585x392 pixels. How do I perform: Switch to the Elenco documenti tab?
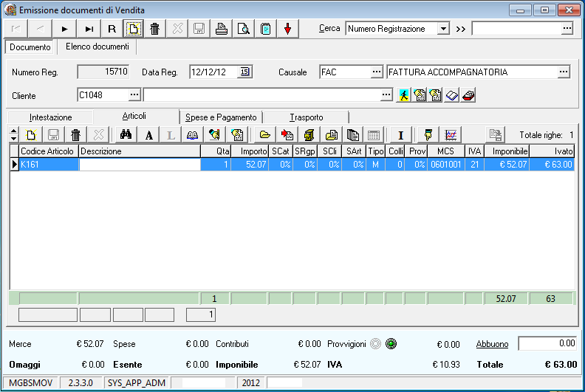(97, 47)
